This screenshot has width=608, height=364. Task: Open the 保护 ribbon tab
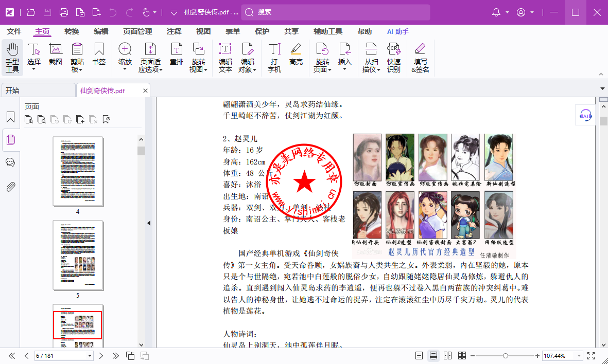pyautogui.click(x=262, y=31)
